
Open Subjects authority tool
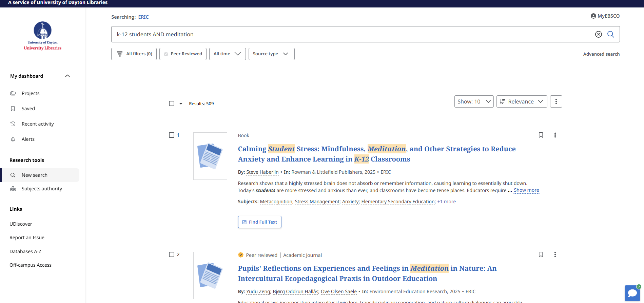[42, 189]
